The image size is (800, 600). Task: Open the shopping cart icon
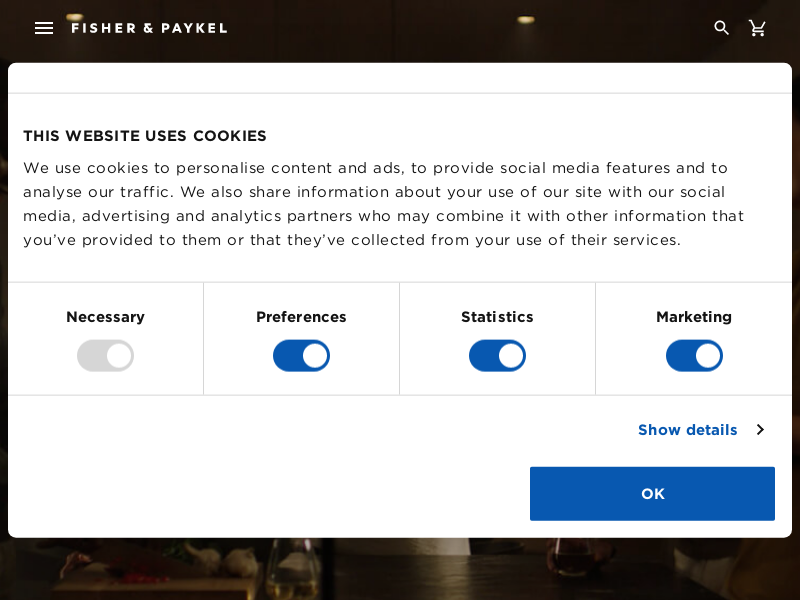click(x=757, y=28)
